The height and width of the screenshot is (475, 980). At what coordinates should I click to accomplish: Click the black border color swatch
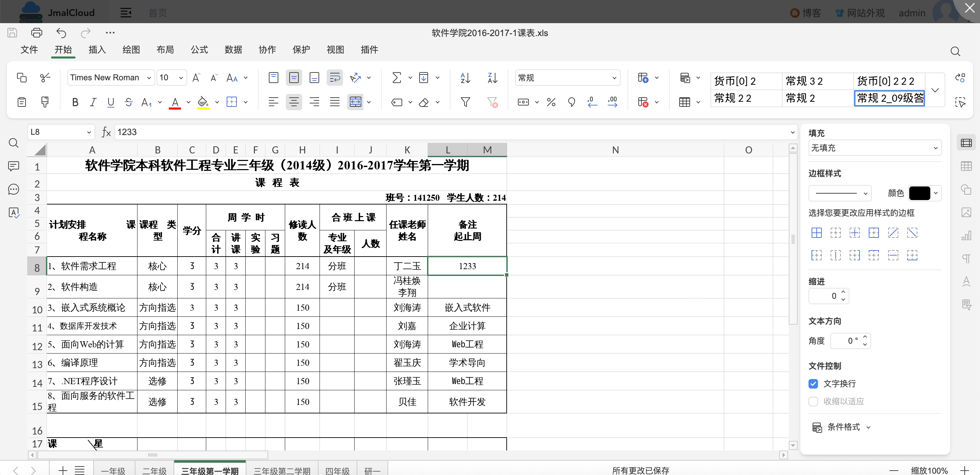click(x=919, y=193)
